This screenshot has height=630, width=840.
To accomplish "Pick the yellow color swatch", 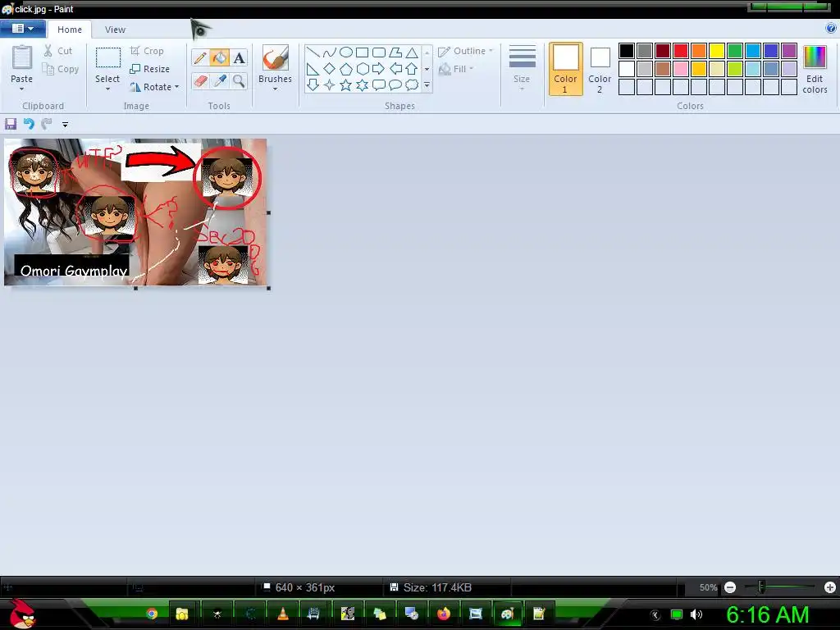I will (717, 51).
